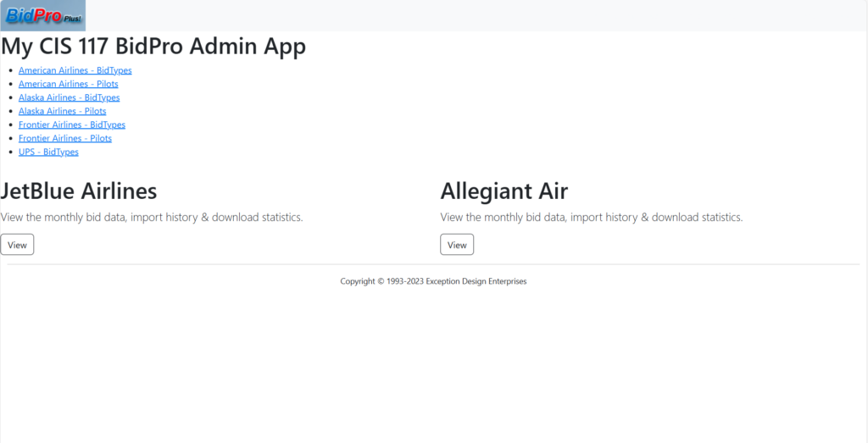Open American Airlines - BidTypes link
The image size is (868, 443).
pos(75,70)
